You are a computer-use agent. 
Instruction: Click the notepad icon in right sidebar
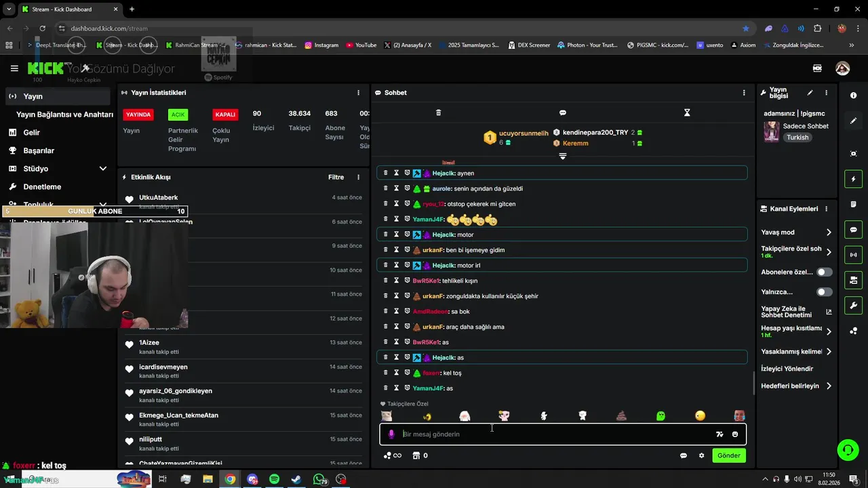(x=853, y=204)
